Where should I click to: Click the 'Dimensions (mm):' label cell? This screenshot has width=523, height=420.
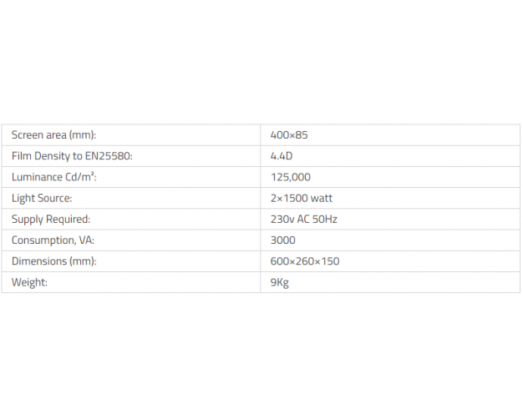click(54, 261)
